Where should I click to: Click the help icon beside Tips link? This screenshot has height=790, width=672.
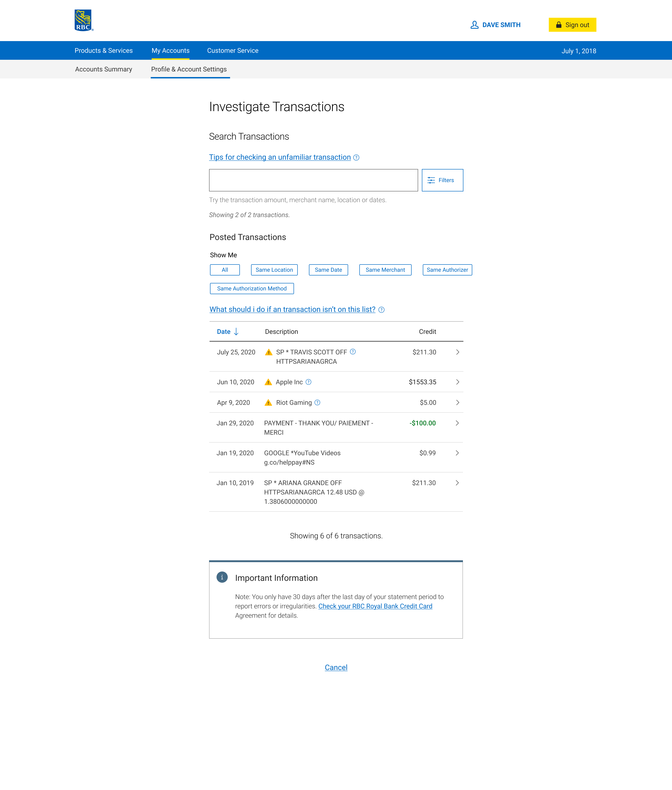coord(356,158)
